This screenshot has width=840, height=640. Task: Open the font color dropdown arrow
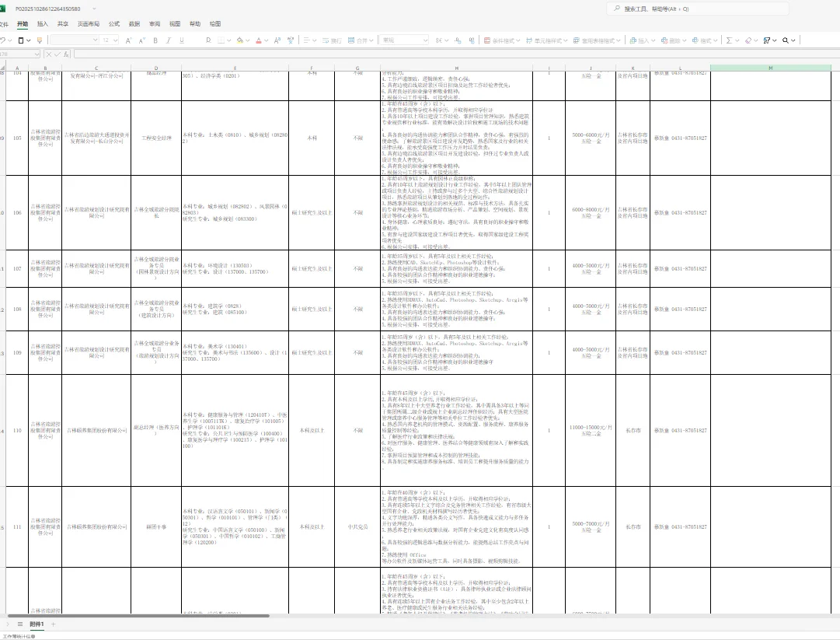coord(267,40)
